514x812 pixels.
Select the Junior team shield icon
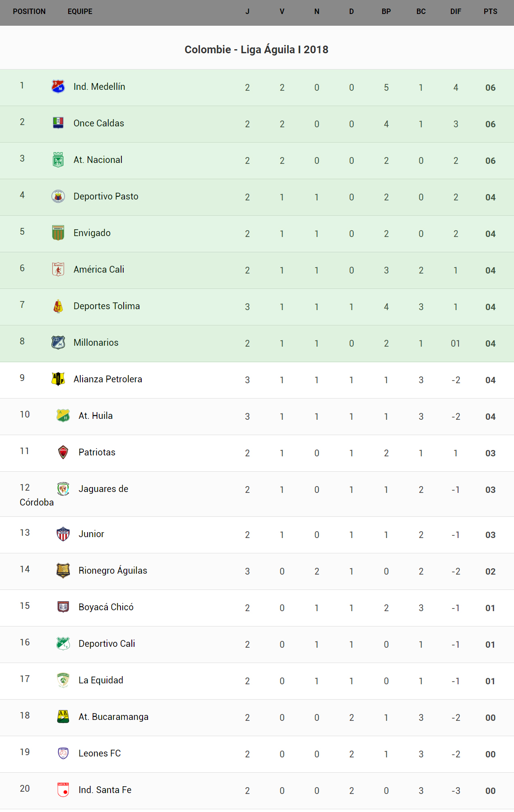pyautogui.click(x=63, y=534)
